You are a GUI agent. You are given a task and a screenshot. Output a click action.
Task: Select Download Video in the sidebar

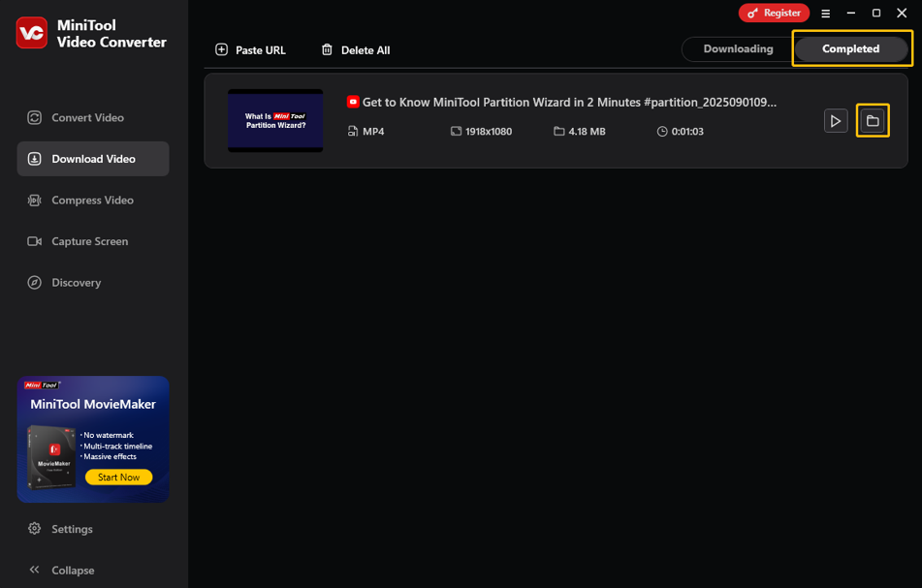point(93,159)
